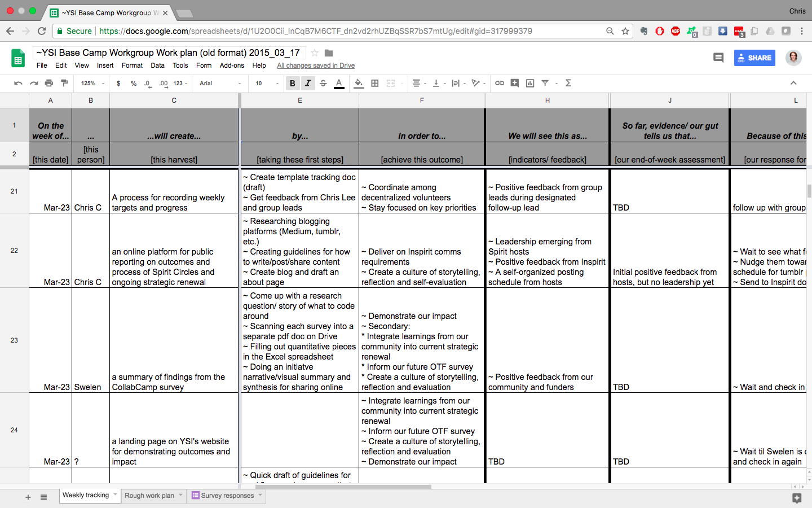This screenshot has width=812, height=508.
Task: Open the functions sigma menu
Action: [x=568, y=83]
